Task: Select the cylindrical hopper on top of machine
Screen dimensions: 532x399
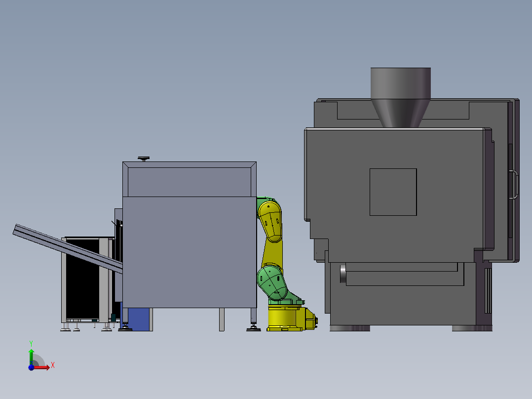Action: pyautogui.click(x=401, y=97)
